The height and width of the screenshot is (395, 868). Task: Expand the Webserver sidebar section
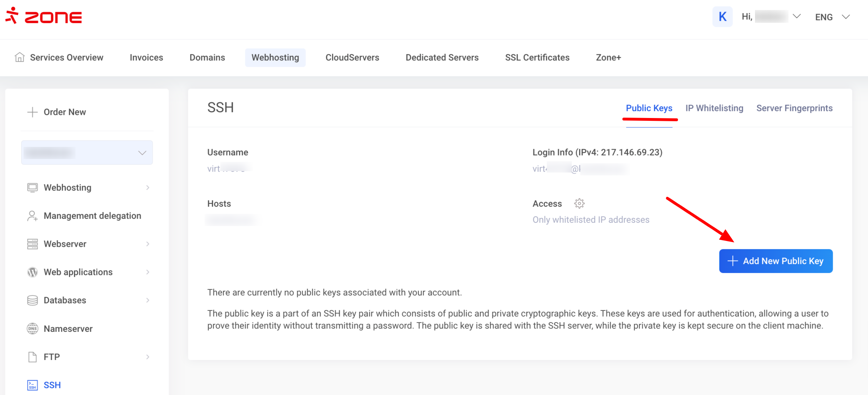(148, 244)
